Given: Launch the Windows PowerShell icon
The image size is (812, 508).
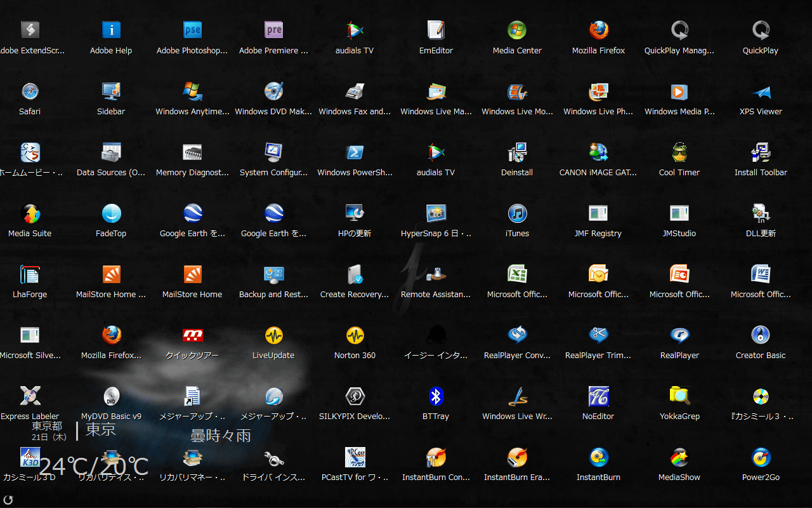Looking at the screenshot, I should pyautogui.click(x=355, y=152).
